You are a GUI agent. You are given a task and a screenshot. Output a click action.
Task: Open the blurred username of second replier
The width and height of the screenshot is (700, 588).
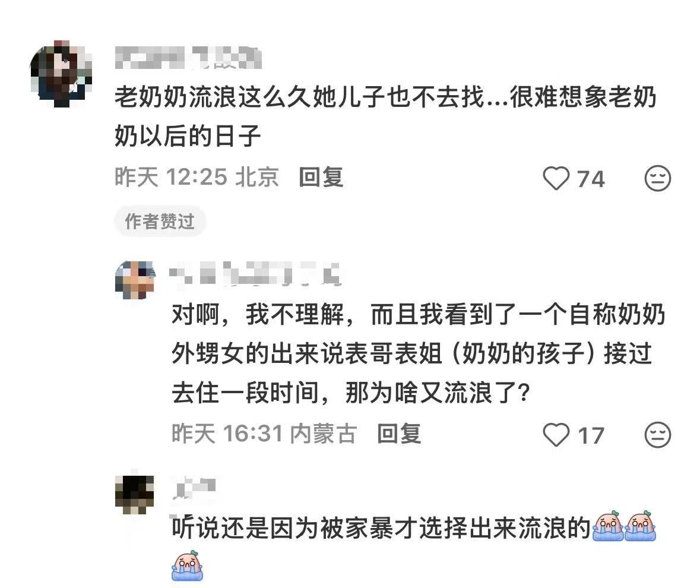pos(256,273)
